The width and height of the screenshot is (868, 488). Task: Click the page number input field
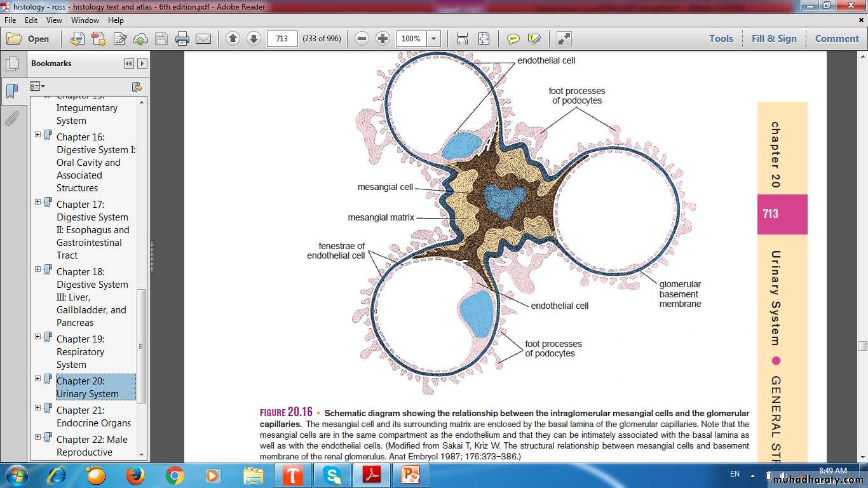pyautogui.click(x=282, y=39)
